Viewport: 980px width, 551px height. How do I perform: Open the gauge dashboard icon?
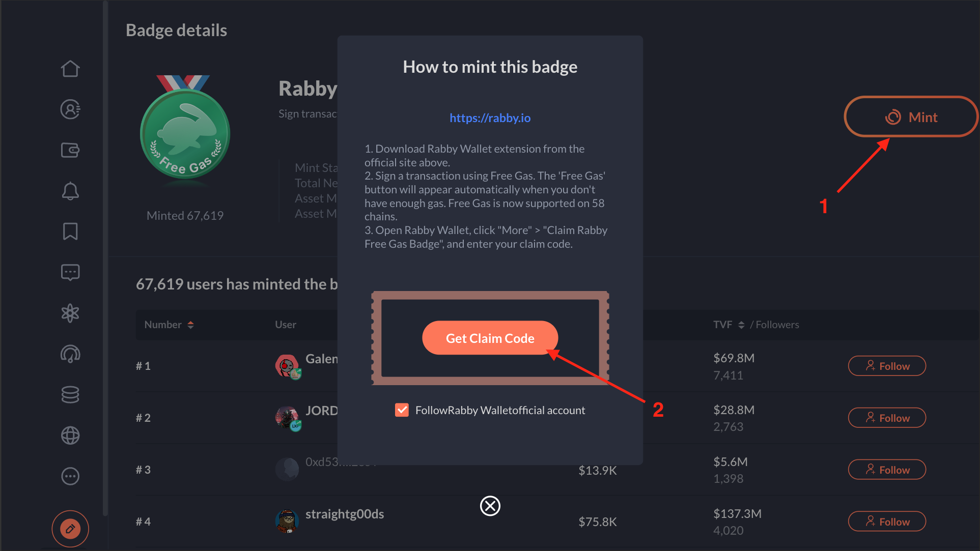point(70,354)
